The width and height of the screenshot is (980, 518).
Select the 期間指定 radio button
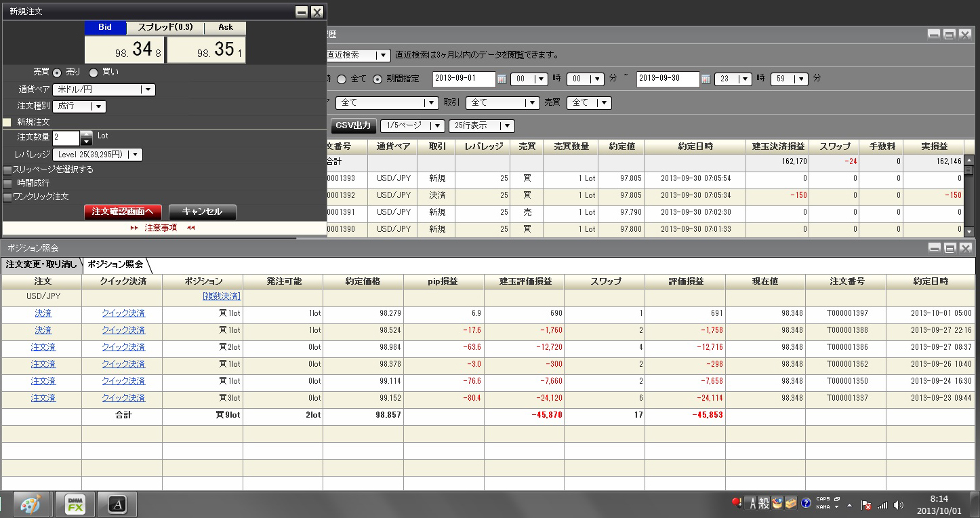tap(377, 79)
